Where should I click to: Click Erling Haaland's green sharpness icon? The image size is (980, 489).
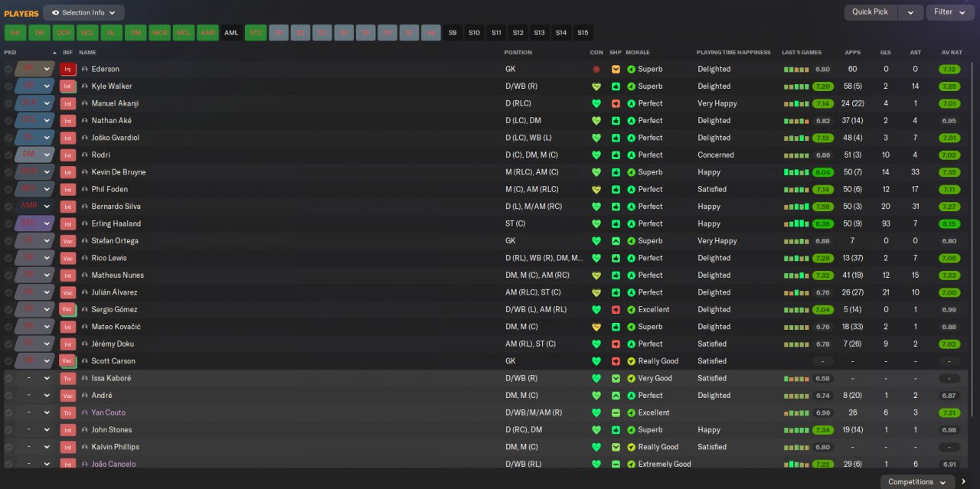point(616,224)
